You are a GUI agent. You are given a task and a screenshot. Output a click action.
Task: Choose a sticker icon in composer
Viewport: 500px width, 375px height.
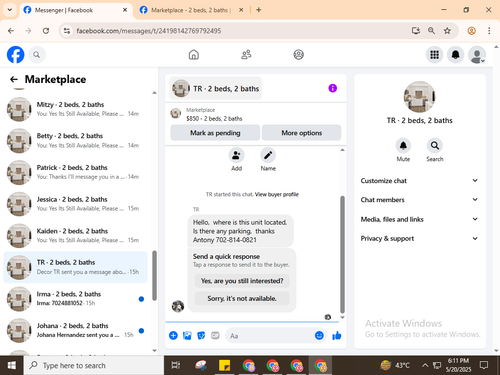click(x=201, y=335)
